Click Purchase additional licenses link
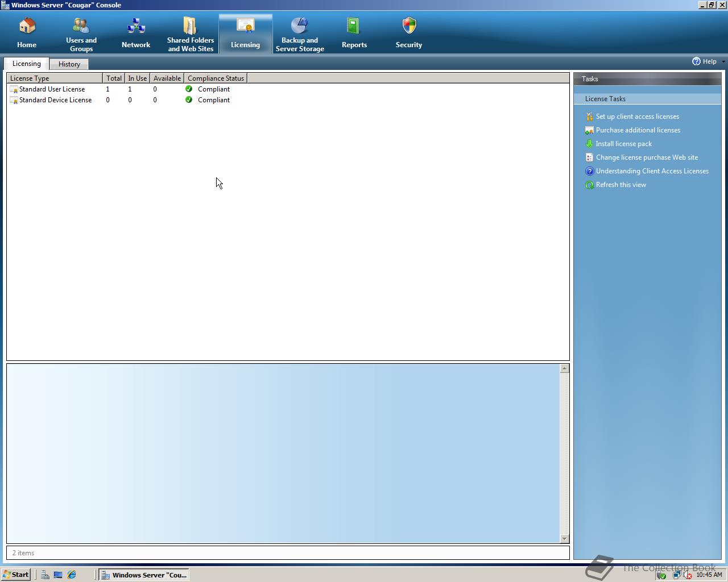 tap(638, 130)
